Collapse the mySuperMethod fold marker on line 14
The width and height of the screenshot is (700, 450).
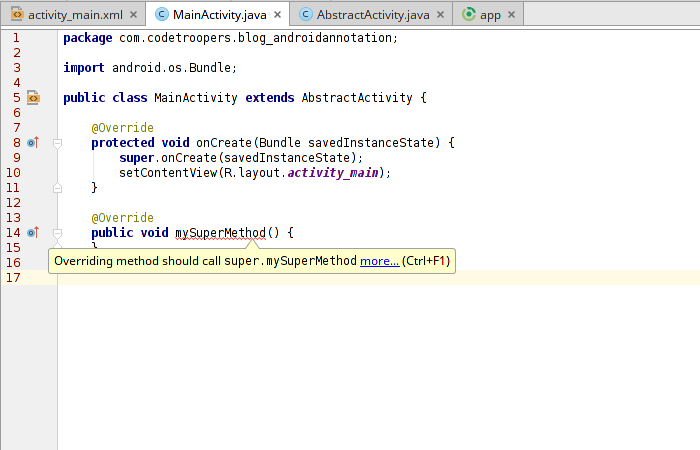tap(57, 233)
